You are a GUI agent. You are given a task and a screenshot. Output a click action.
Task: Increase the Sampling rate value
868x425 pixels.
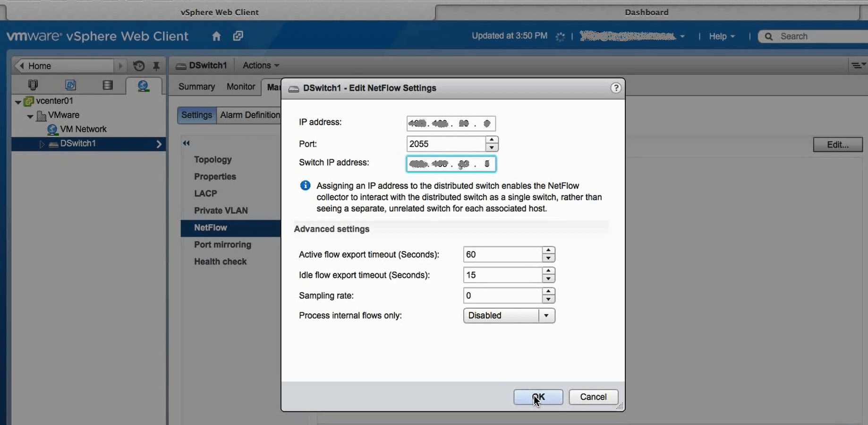(548, 292)
